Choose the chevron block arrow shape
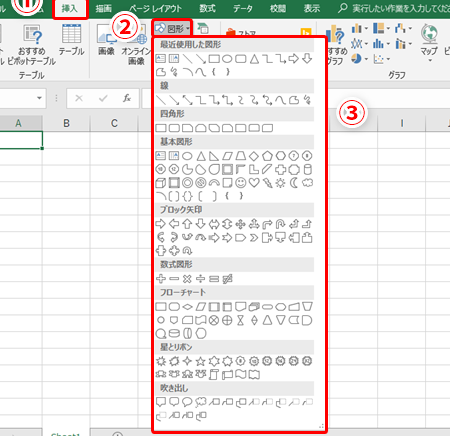450x436 pixels. [254, 238]
